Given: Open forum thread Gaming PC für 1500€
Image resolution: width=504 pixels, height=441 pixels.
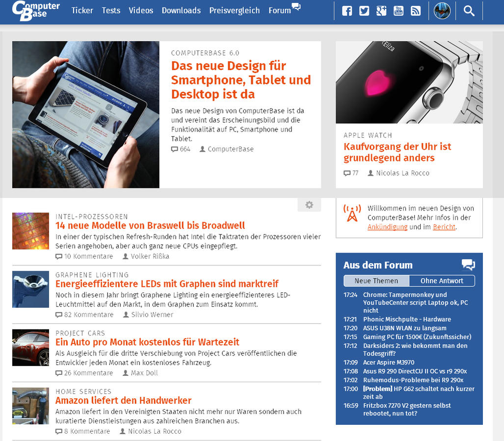Looking at the screenshot, I should pos(417,337).
